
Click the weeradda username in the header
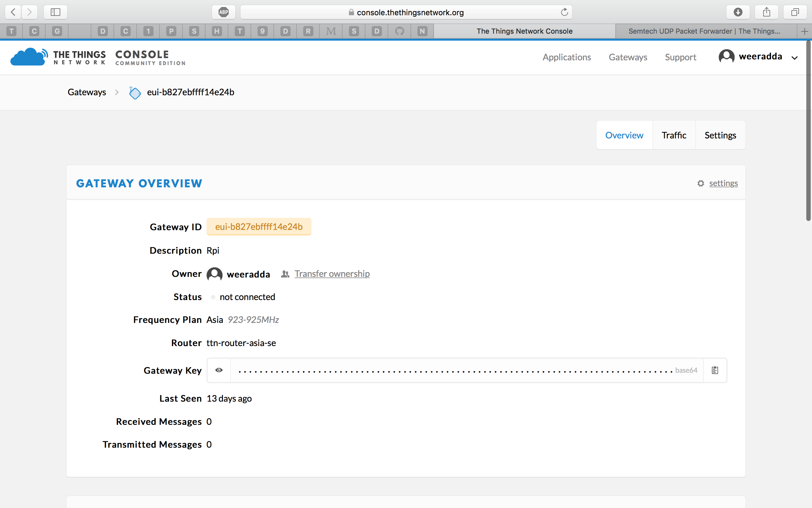760,57
